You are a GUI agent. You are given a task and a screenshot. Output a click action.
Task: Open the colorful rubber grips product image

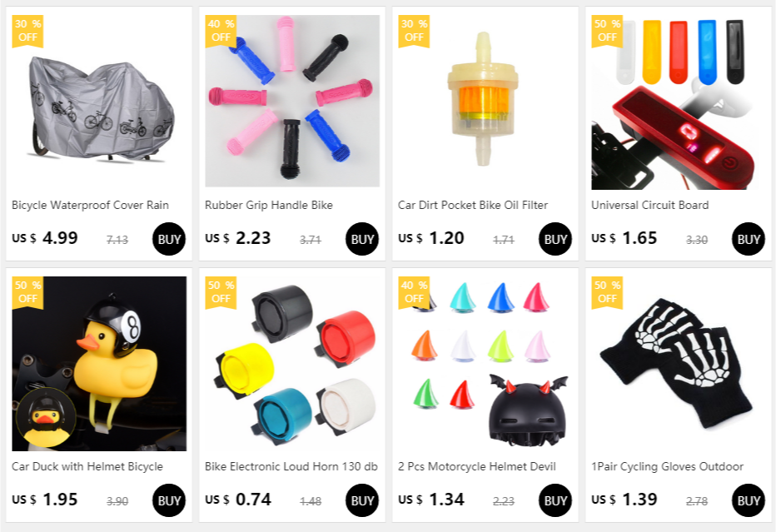point(292,101)
